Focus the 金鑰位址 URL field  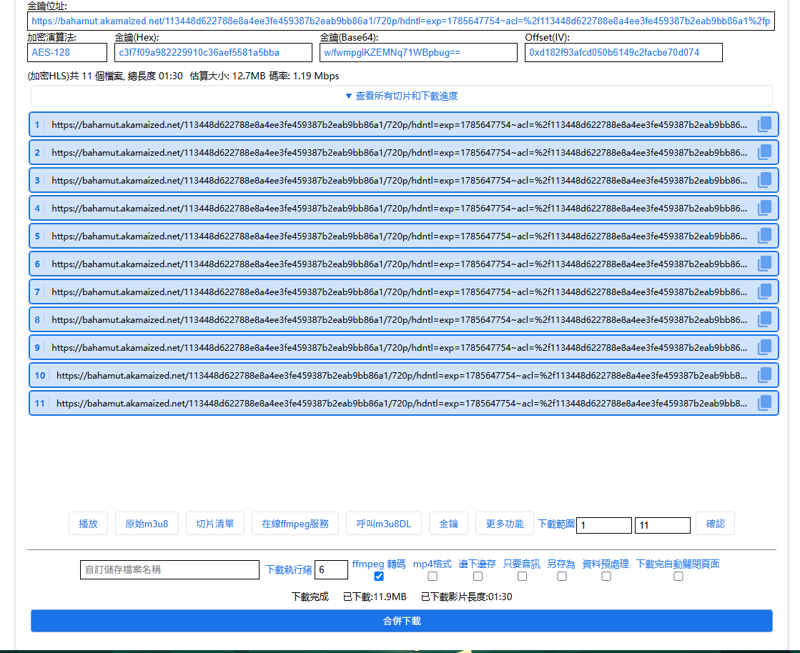(x=401, y=21)
